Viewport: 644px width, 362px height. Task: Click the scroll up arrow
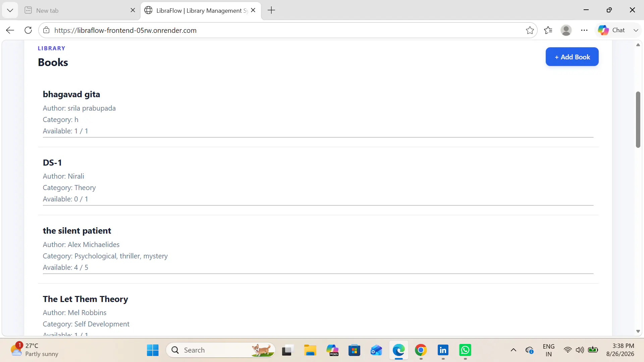coord(638,45)
